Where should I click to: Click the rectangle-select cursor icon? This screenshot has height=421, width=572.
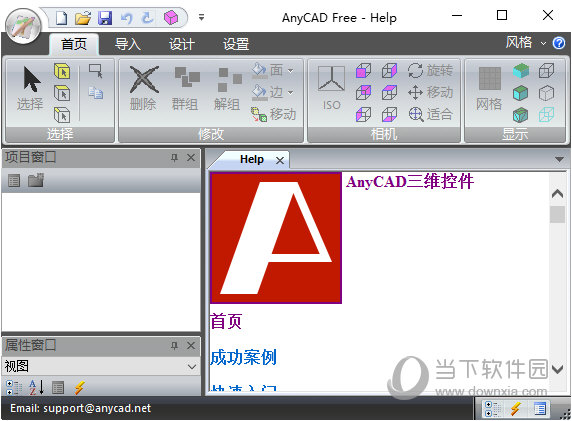click(x=96, y=71)
